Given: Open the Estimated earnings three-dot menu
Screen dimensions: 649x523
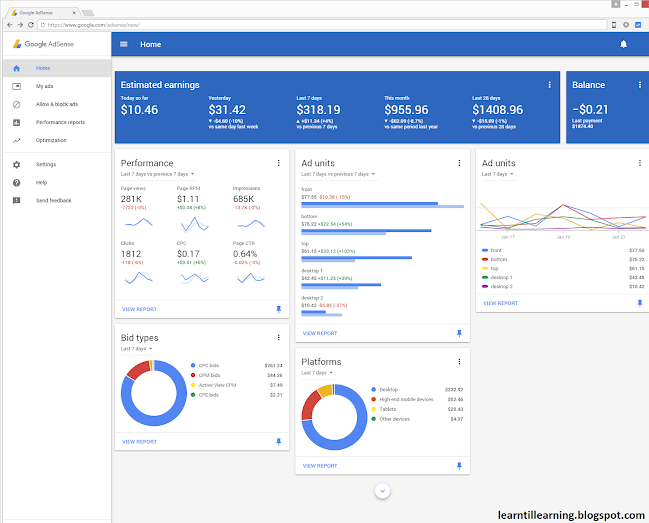Looking at the screenshot, I should pos(550,85).
